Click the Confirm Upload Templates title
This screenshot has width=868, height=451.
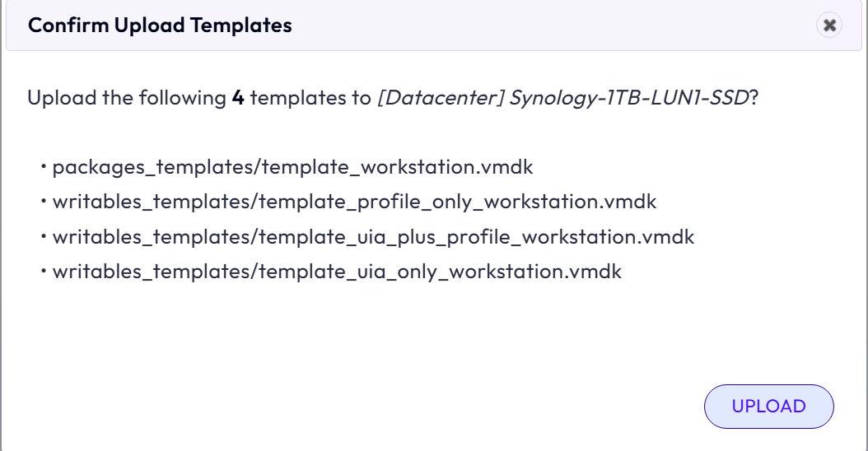[160, 26]
